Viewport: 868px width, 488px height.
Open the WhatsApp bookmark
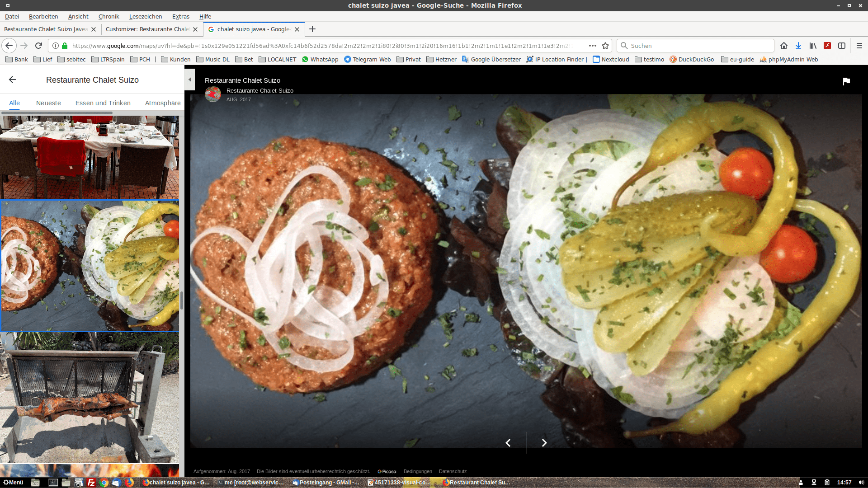point(320,59)
